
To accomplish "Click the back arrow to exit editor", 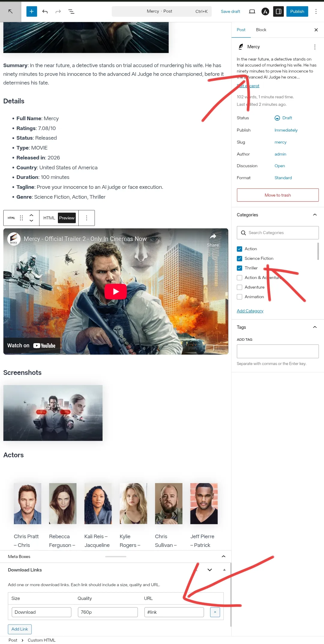I will (10, 11).
